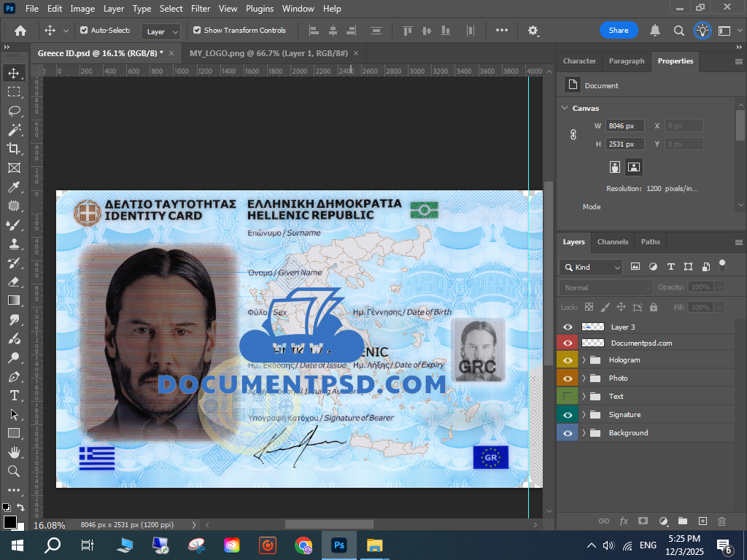Click the Share button
747x560 pixels.
pos(619,31)
